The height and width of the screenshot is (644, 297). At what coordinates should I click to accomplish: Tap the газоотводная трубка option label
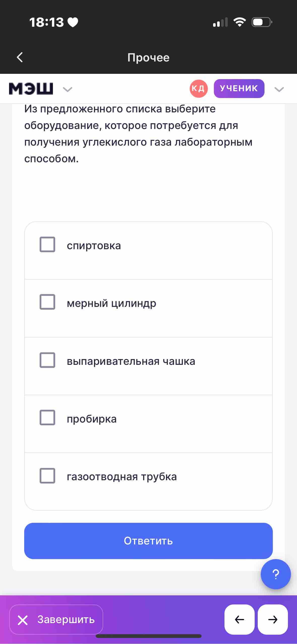(122, 477)
